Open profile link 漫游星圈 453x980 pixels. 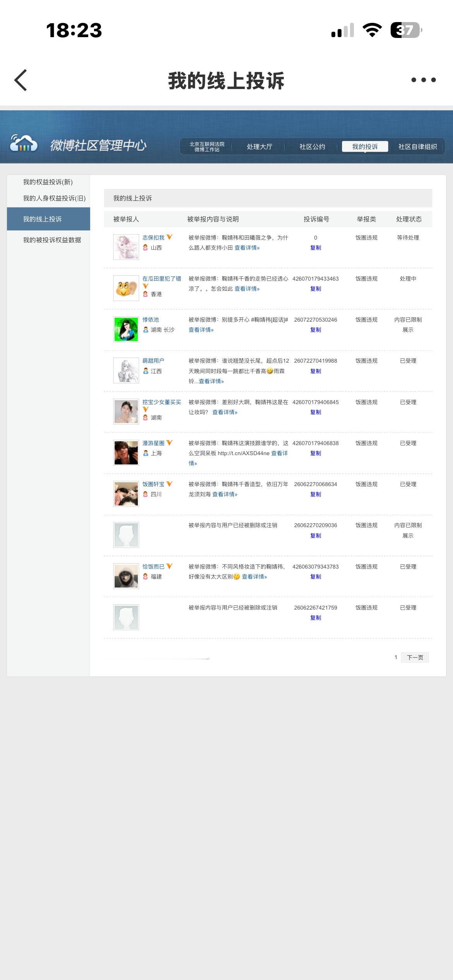pyautogui.click(x=153, y=443)
